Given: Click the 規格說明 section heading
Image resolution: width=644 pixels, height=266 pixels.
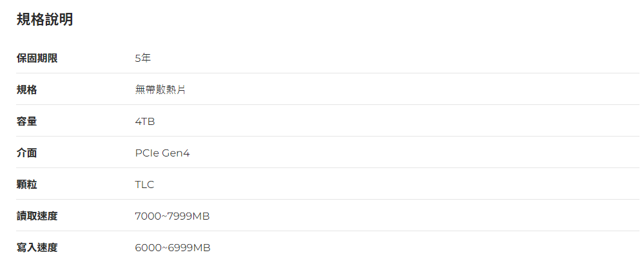Looking at the screenshot, I should pos(44,20).
